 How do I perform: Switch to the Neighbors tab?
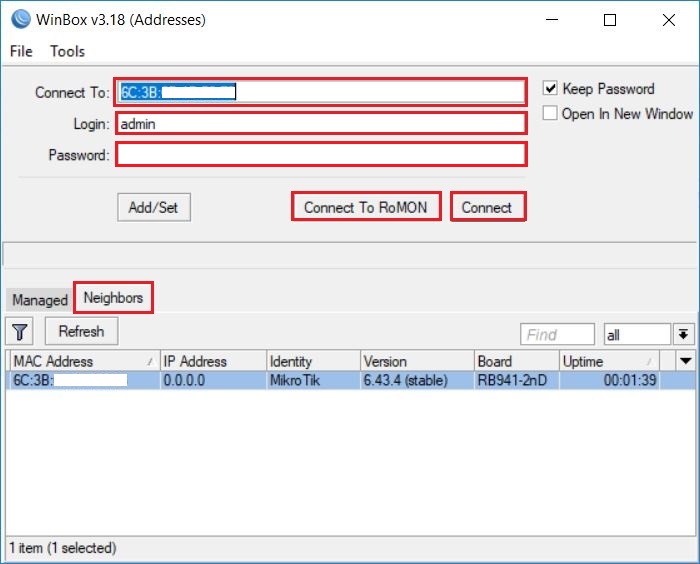click(113, 297)
